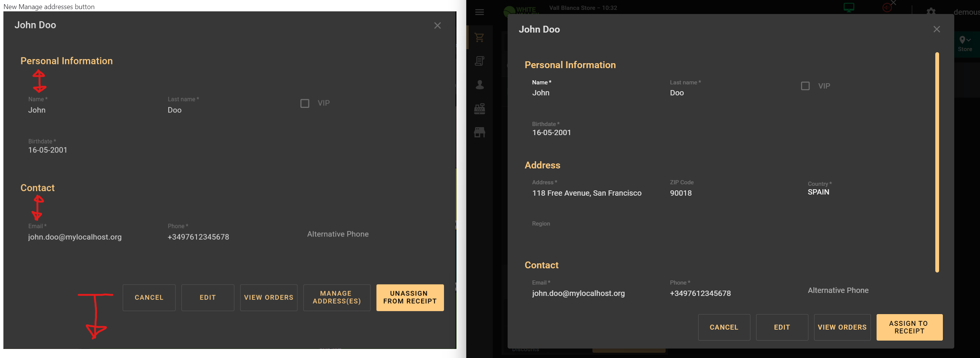Click View Orders in the left dialog
980x358 pixels.
[269, 297]
